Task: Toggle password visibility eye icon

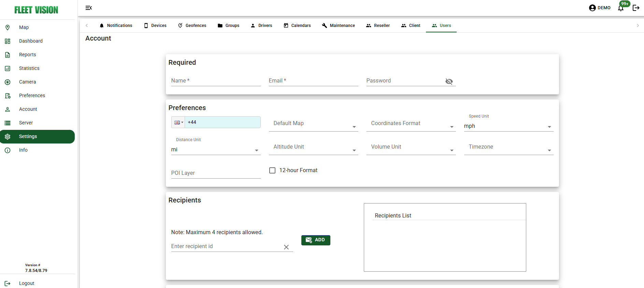Action: [449, 81]
